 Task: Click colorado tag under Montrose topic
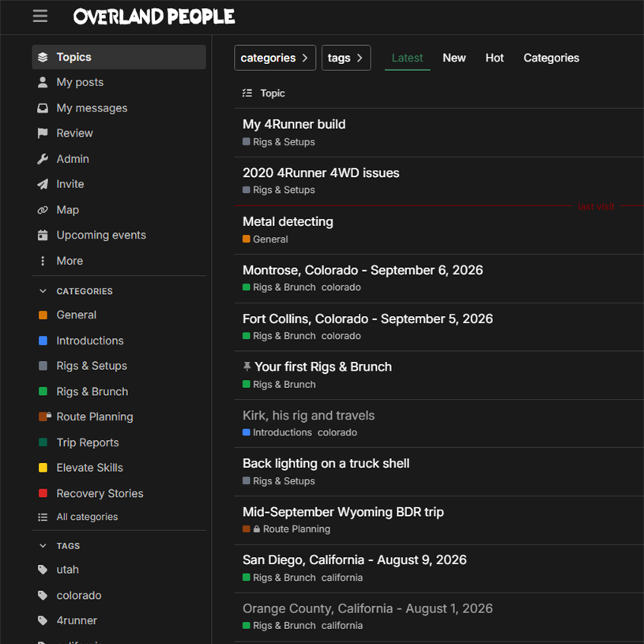click(x=341, y=288)
